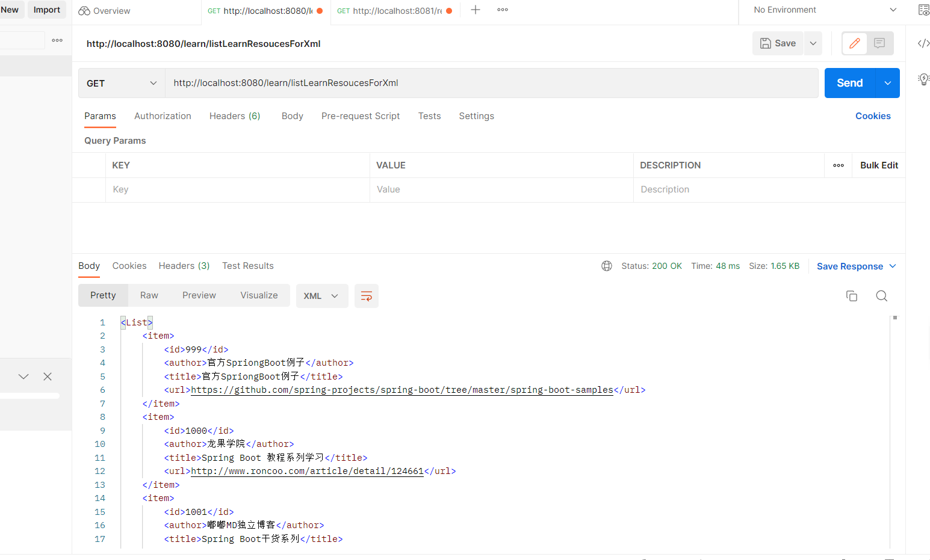This screenshot has width=930, height=560.
Task: Search the response with magnifier icon
Action: (x=881, y=296)
